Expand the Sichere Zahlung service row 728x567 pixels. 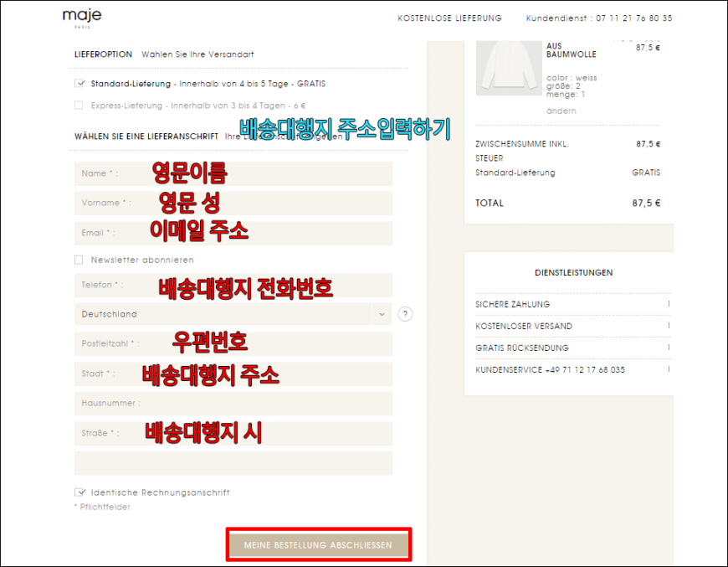[x=573, y=304]
